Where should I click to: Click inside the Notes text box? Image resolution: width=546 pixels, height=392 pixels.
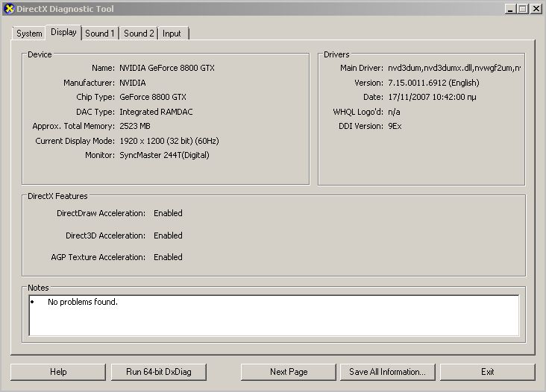(274, 315)
